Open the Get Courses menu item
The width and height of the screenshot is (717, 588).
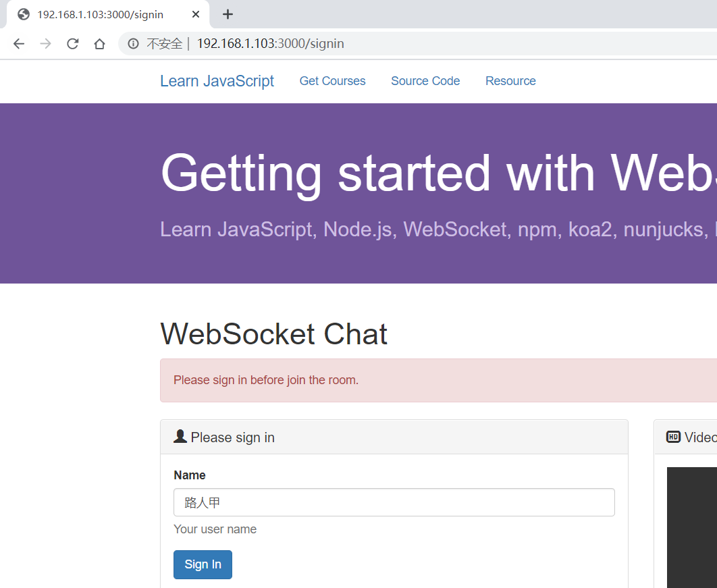332,81
